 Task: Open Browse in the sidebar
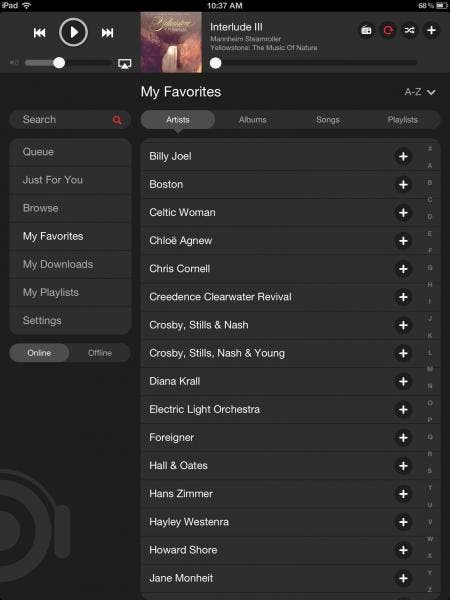[70, 208]
